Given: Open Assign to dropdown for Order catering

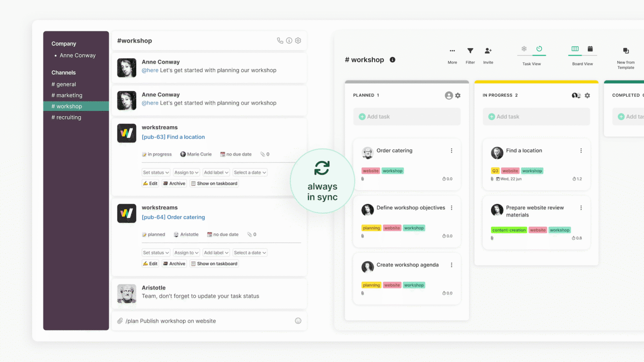Looking at the screenshot, I should point(186,253).
